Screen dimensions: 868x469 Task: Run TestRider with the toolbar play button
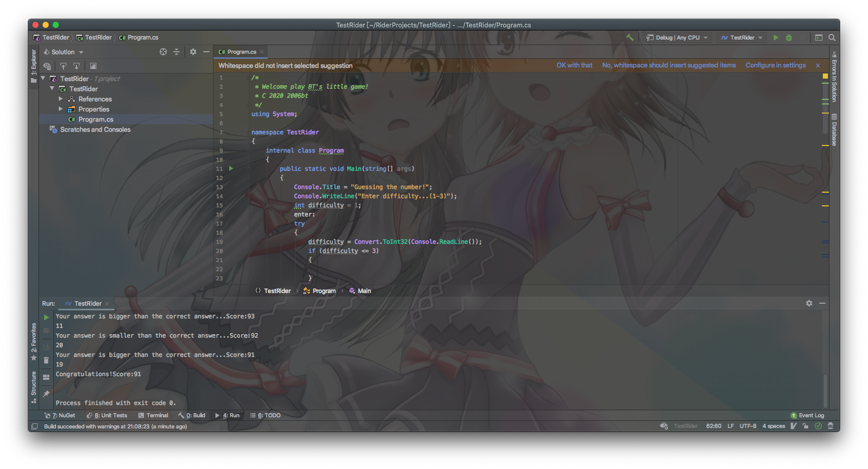coord(776,38)
